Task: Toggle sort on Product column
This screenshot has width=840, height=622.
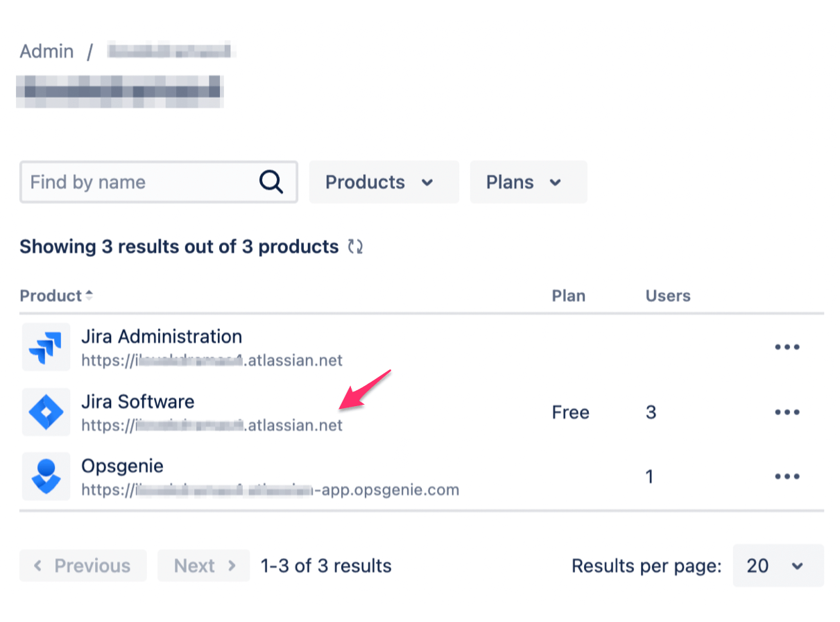Action: [57, 296]
